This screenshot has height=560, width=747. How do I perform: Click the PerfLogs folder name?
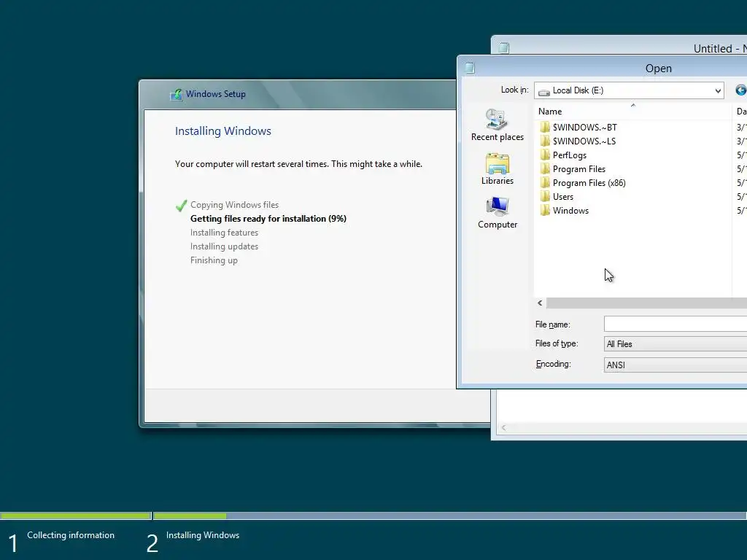(569, 155)
